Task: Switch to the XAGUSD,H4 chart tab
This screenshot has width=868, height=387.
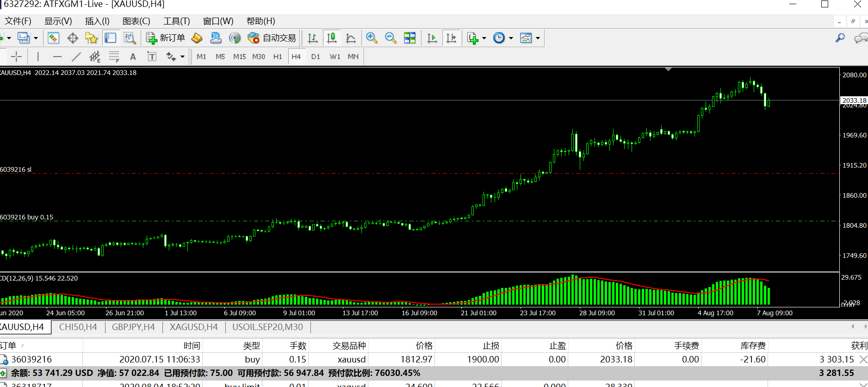Action: 194,327
